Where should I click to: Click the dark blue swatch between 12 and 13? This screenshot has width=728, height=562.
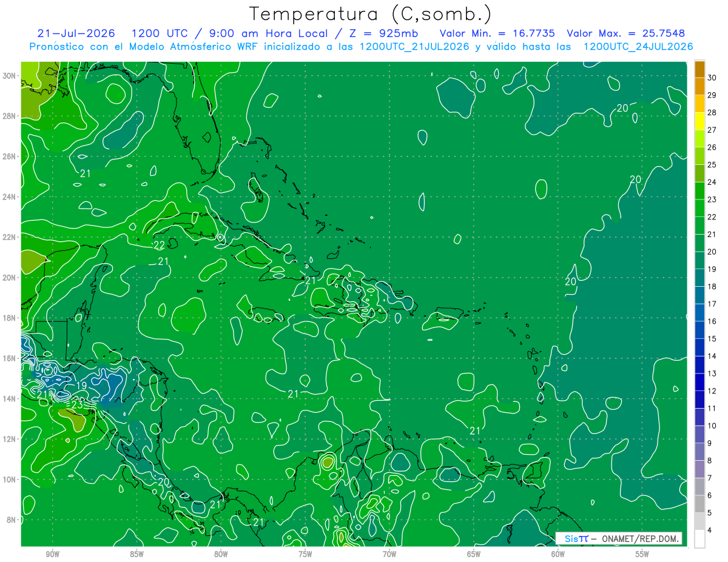[699, 382]
